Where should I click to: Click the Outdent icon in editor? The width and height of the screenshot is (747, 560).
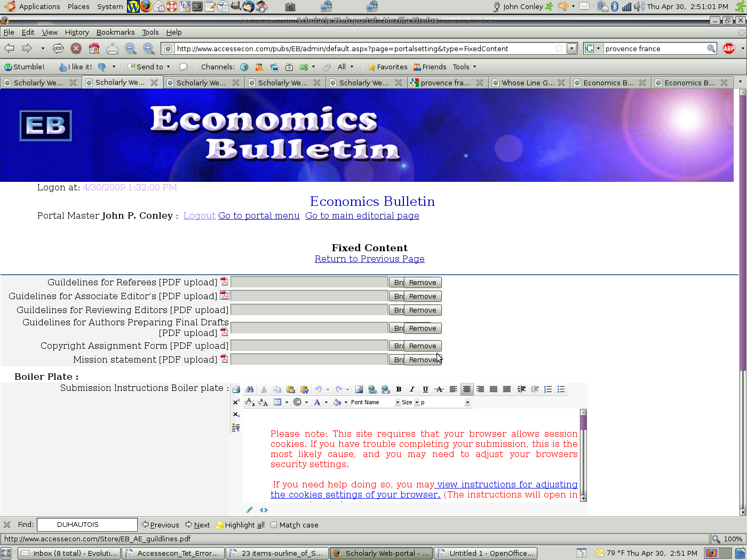pos(535,389)
